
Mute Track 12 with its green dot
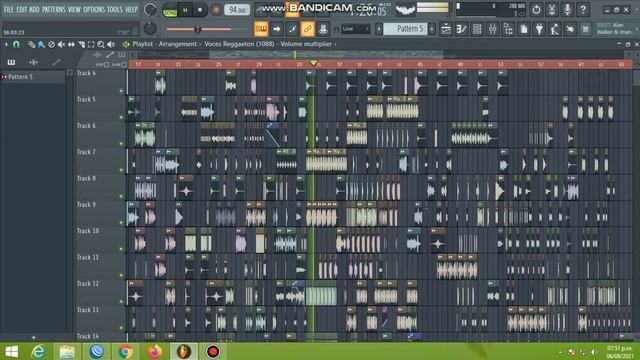click(x=121, y=302)
